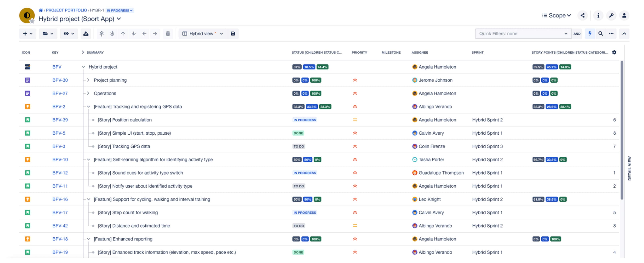This screenshot has width=644, height=263.
Task: Open the BPV-30 key link
Action: point(60,80)
